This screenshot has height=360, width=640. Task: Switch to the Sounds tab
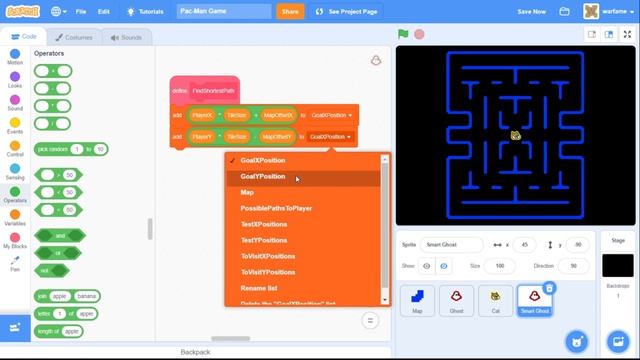tap(126, 38)
